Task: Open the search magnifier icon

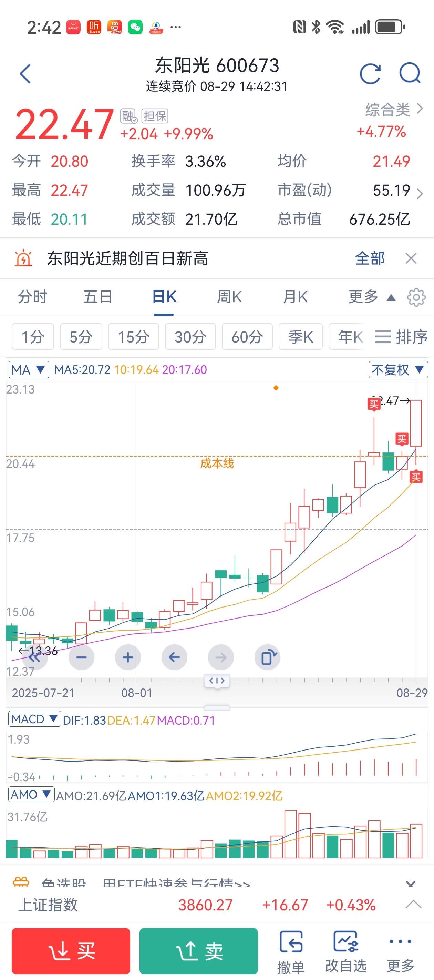Action: pyautogui.click(x=410, y=73)
